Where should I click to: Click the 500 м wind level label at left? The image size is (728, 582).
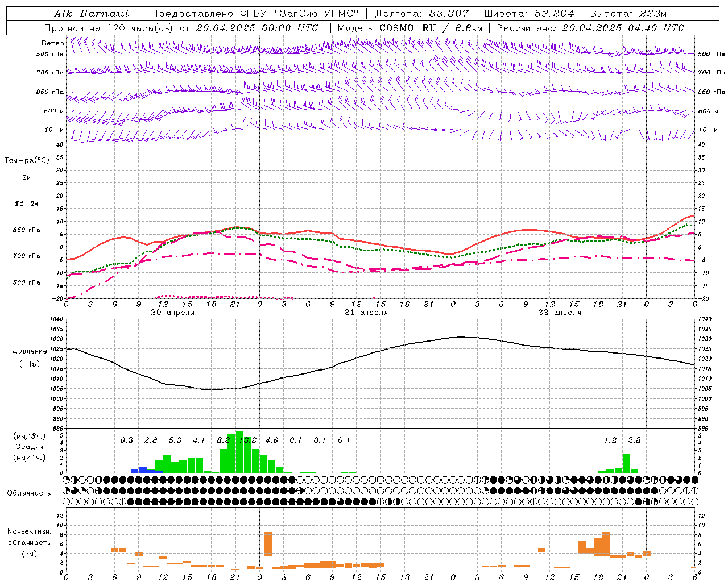coord(54,111)
